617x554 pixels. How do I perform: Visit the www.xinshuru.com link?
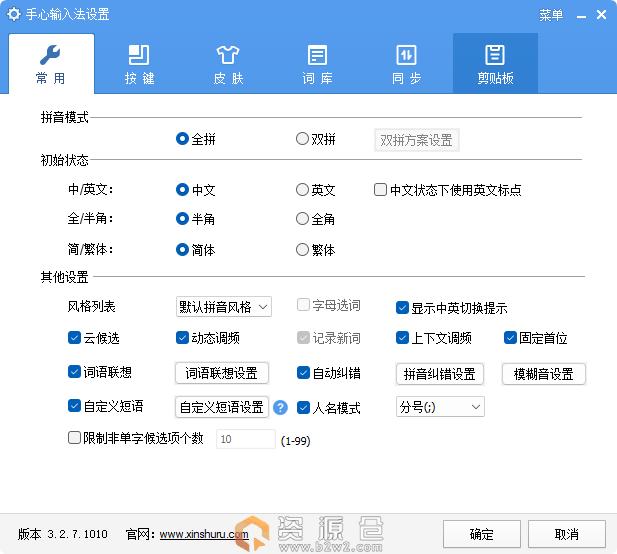point(204,535)
